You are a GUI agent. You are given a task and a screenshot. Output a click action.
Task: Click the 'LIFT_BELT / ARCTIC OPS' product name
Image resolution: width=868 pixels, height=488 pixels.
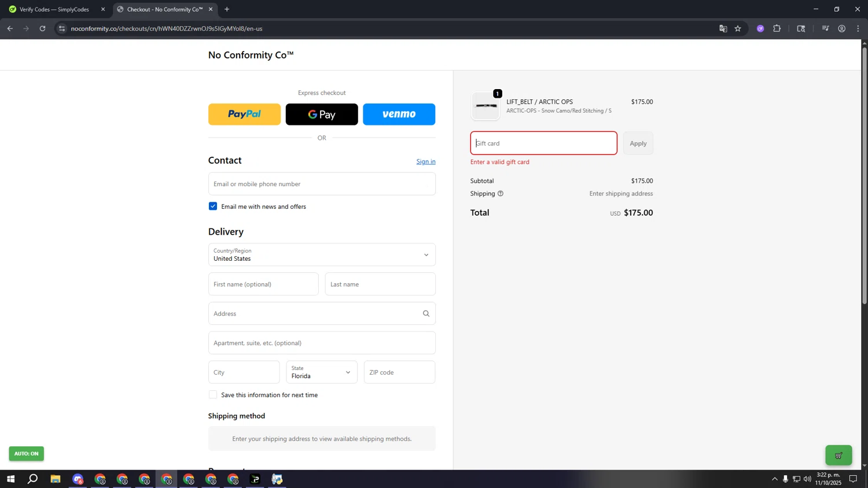[540, 102]
